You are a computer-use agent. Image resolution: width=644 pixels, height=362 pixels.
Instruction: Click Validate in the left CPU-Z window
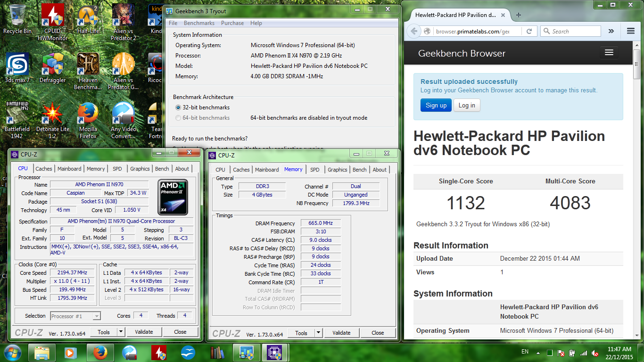144,332
